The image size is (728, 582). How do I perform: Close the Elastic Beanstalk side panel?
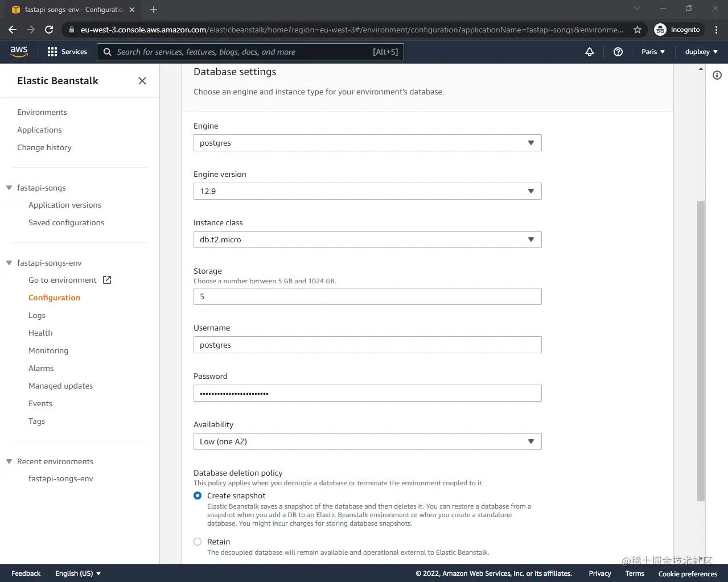[142, 81]
